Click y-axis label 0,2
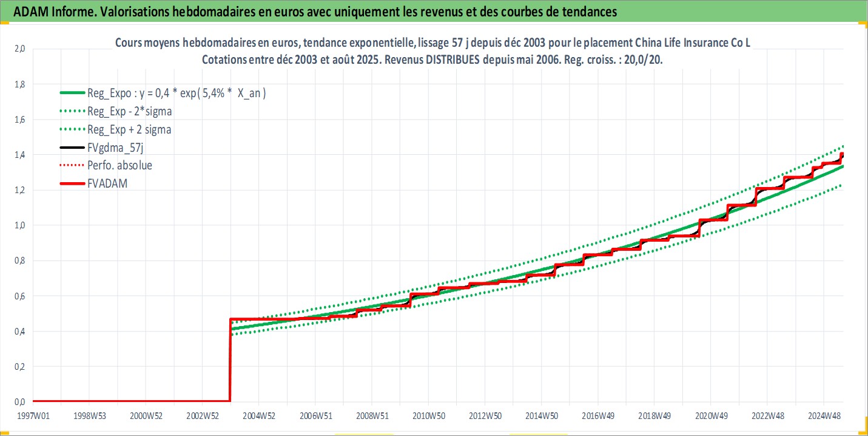 point(19,366)
